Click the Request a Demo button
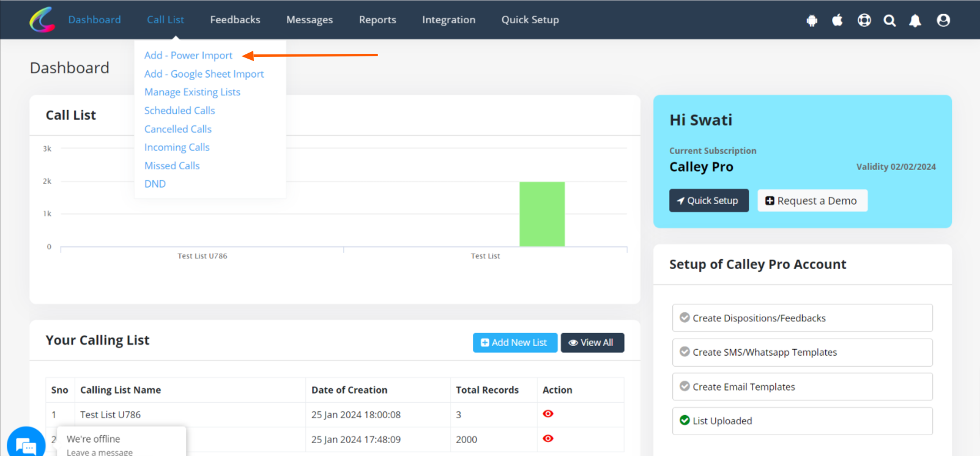980x456 pixels. coord(812,200)
